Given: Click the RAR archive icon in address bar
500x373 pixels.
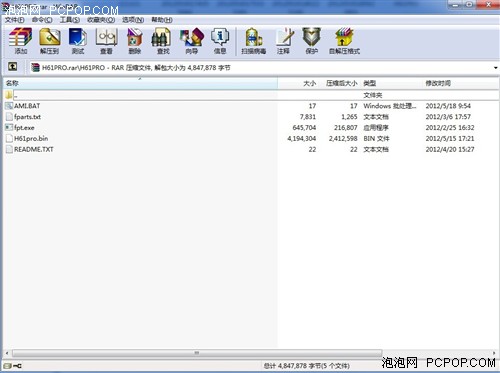Looking at the screenshot, I should click(35, 68).
